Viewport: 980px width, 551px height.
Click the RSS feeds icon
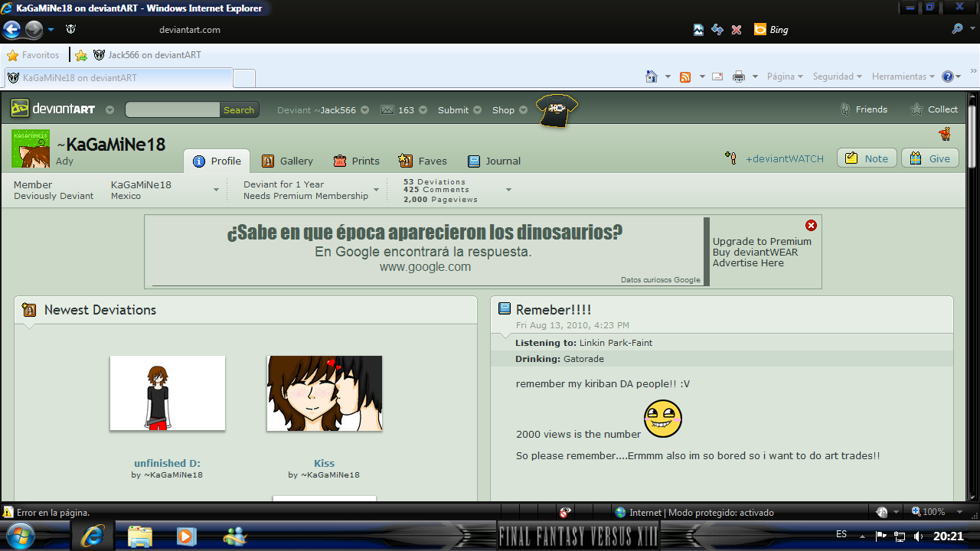[685, 77]
